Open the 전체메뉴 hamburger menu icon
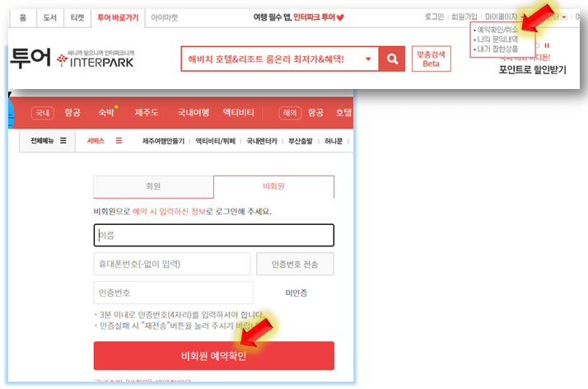 pos(63,141)
